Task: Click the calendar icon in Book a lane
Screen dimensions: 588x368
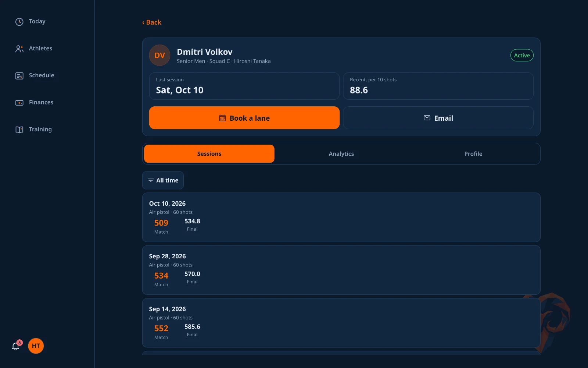Action: 222,118
